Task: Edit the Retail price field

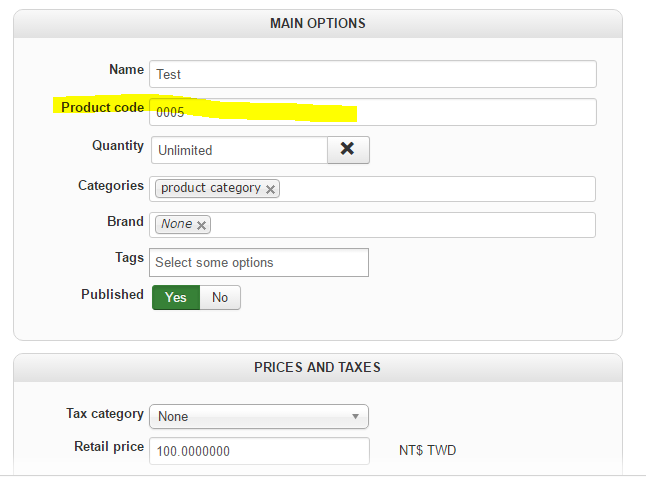Action: [x=258, y=451]
